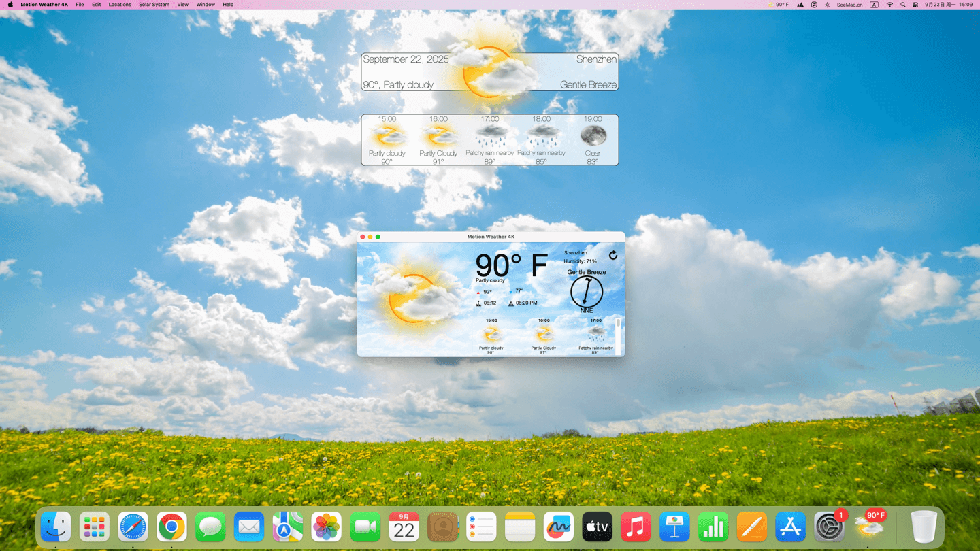The width and height of the screenshot is (980, 551).
Task: Click the 19:00 Clear moon icon in widget
Action: 593,135
